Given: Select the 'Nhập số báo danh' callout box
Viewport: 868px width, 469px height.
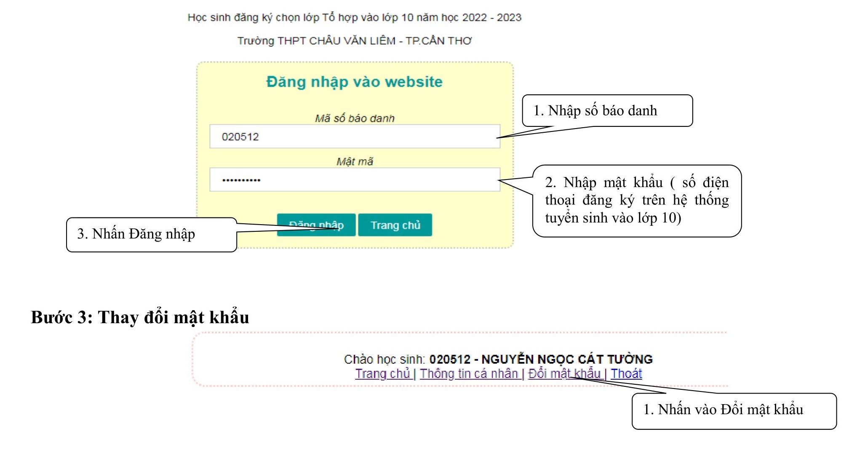Looking at the screenshot, I should pos(607,111).
